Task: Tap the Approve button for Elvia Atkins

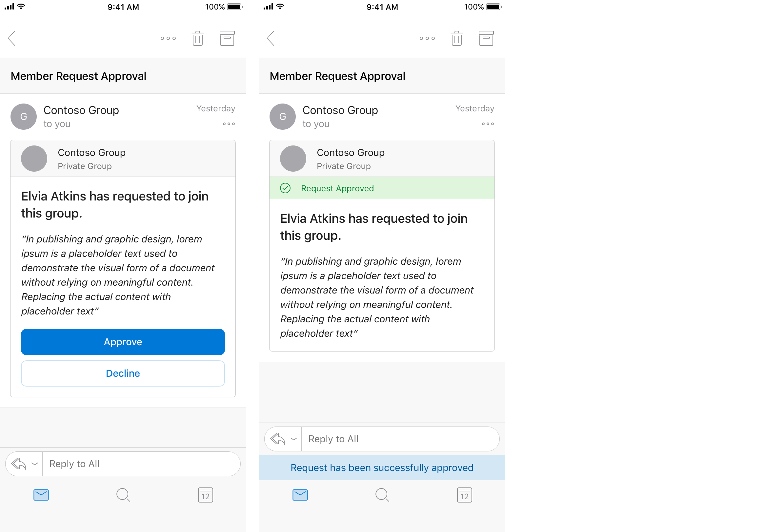Action: 123,342
